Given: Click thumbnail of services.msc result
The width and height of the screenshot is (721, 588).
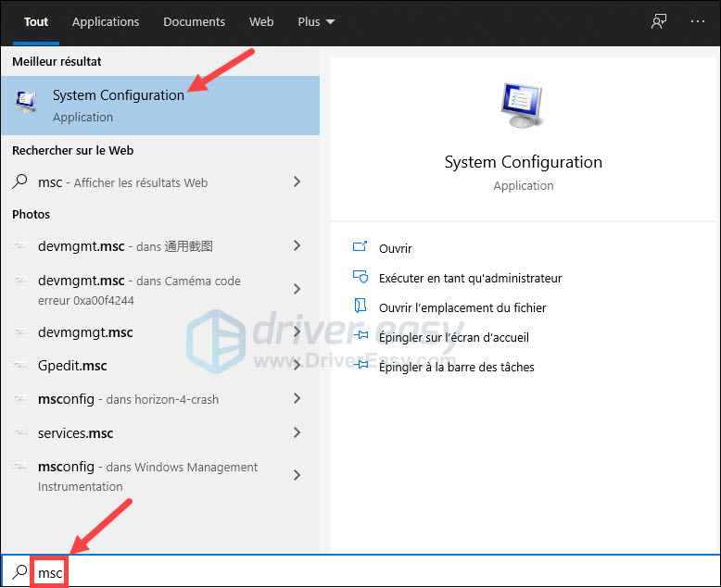Looking at the screenshot, I should coord(19,432).
